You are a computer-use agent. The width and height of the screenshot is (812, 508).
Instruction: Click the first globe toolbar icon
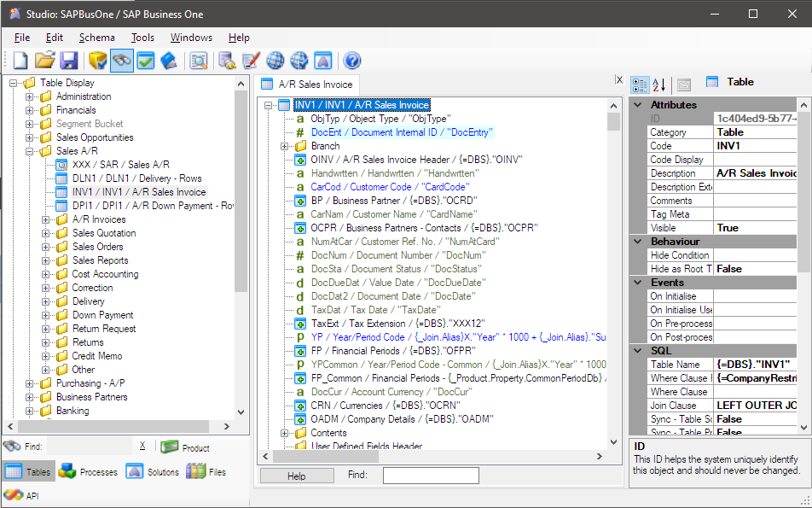click(x=275, y=61)
